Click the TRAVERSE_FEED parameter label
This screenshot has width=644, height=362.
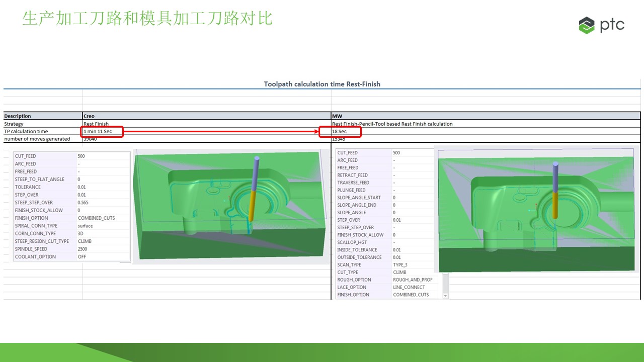click(353, 183)
